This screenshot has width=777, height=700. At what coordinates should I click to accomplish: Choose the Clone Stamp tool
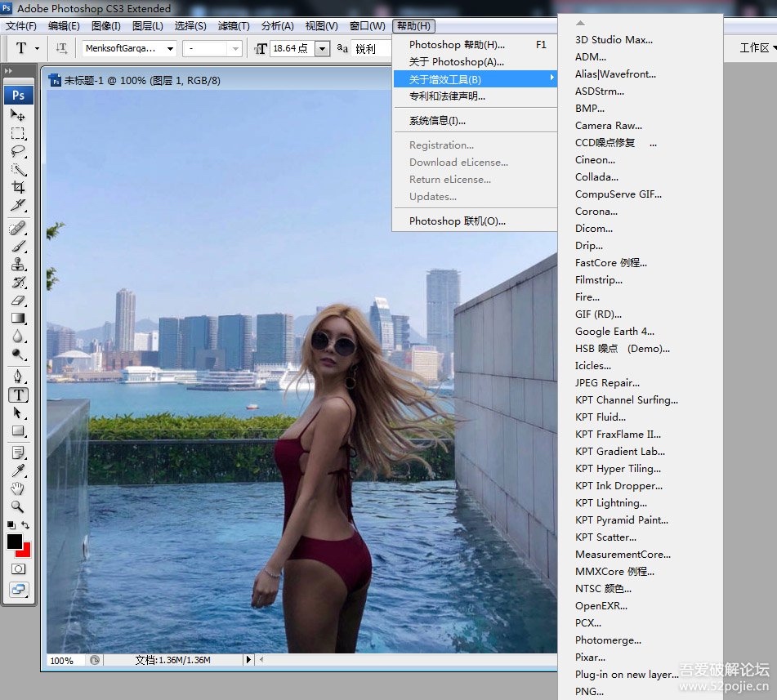click(x=18, y=265)
